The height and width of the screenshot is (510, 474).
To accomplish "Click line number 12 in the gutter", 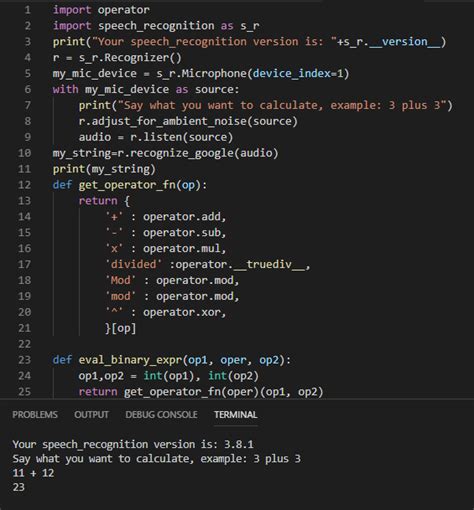I will click(24, 185).
